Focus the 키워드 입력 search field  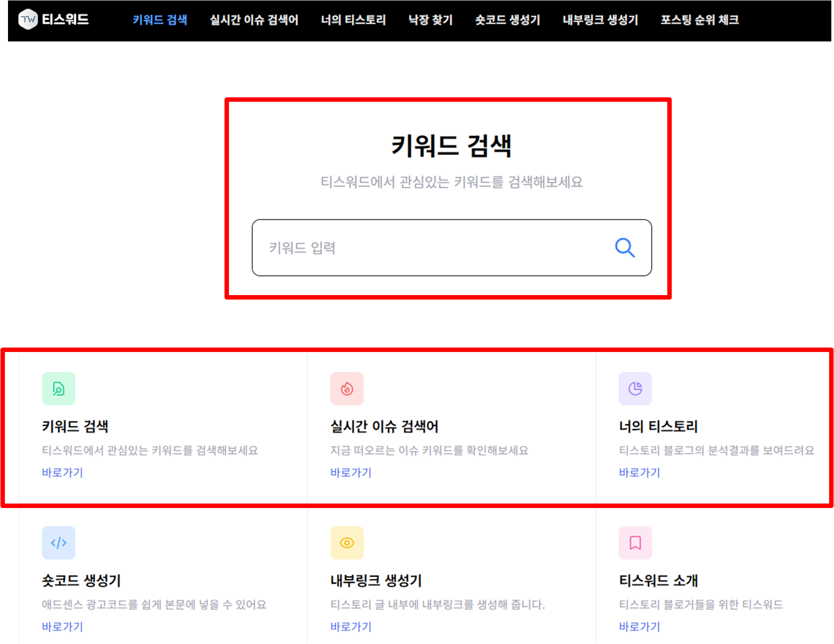452,248
